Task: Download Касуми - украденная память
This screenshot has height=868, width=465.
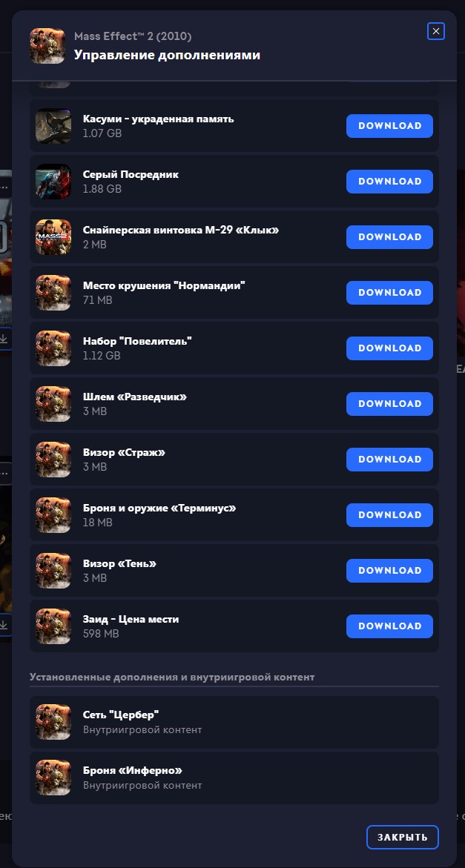Action: tap(389, 126)
